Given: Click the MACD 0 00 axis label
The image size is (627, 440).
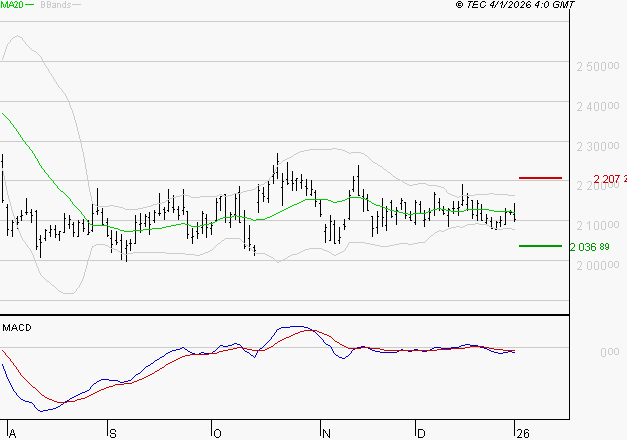Looking at the screenshot, I should (x=610, y=352).
